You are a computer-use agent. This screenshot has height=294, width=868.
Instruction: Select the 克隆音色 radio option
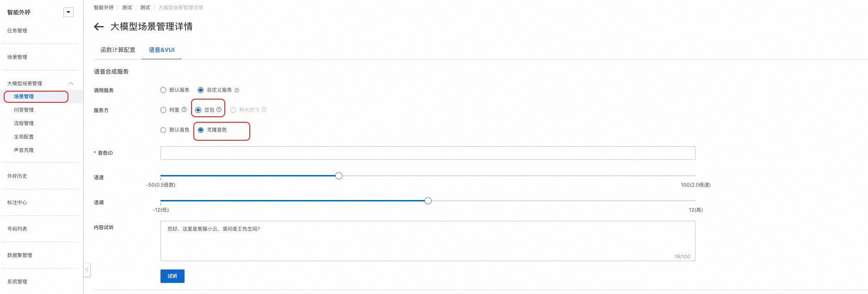click(201, 130)
